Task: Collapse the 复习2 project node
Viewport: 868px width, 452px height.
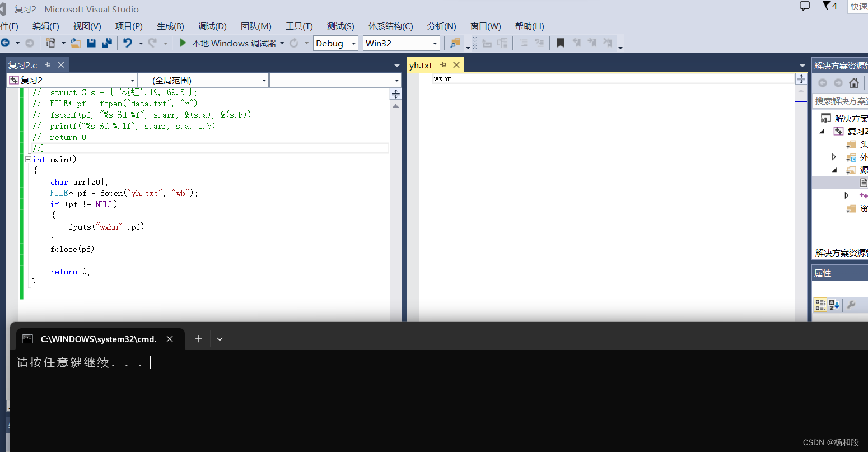Action: point(822,131)
